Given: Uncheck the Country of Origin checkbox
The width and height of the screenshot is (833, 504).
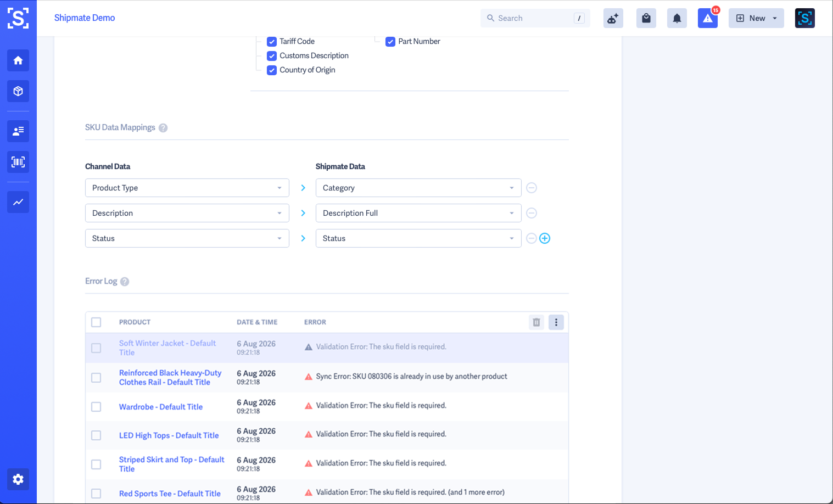Looking at the screenshot, I should click(272, 70).
